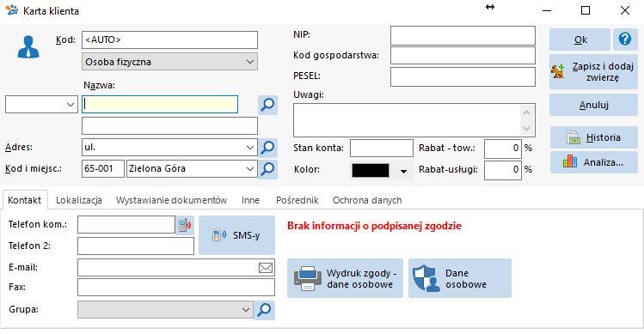The width and height of the screenshot is (644, 334).
Task: Click the Kod gospodarstwa input field
Action: 463,56
